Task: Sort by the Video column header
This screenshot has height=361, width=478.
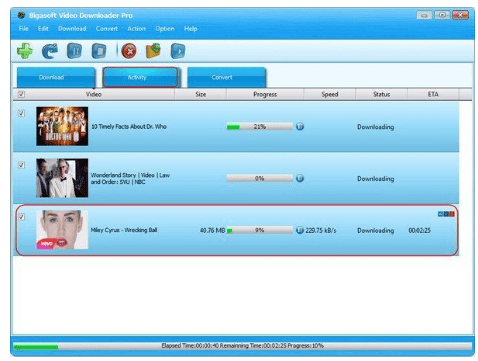Action: coord(94,94)
